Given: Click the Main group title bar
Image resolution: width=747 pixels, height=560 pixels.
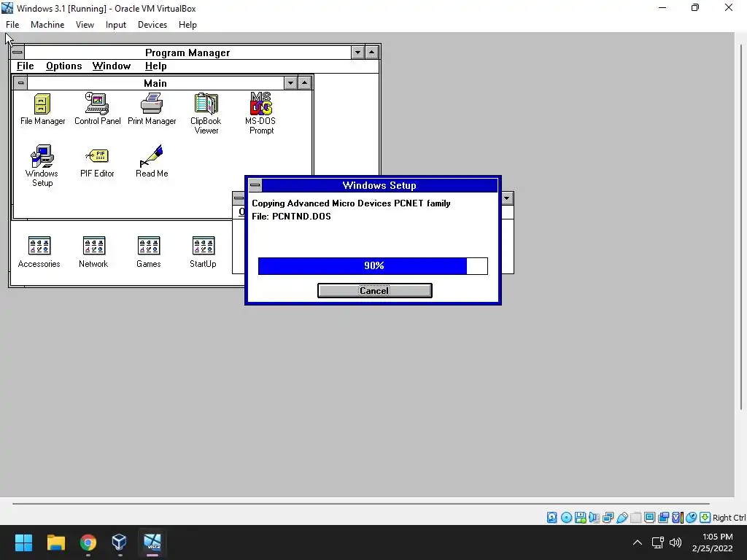Looking at the screenshot, I should coord(156,83).
